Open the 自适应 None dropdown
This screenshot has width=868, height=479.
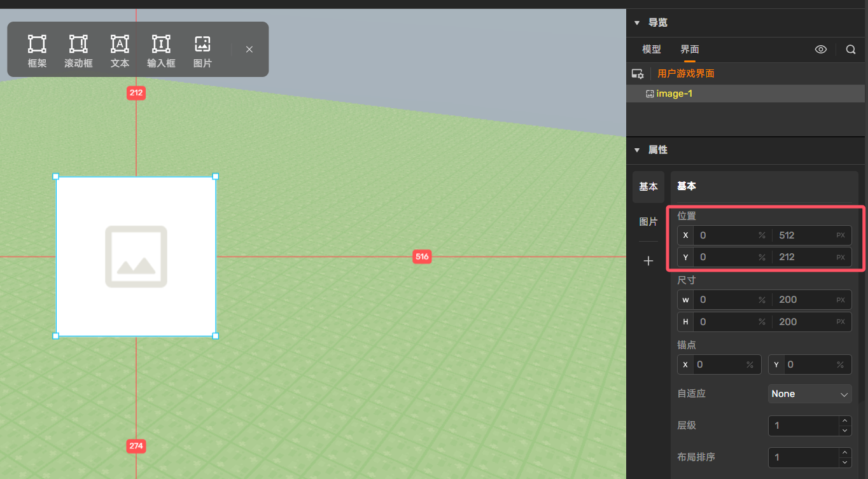(809, 394)
